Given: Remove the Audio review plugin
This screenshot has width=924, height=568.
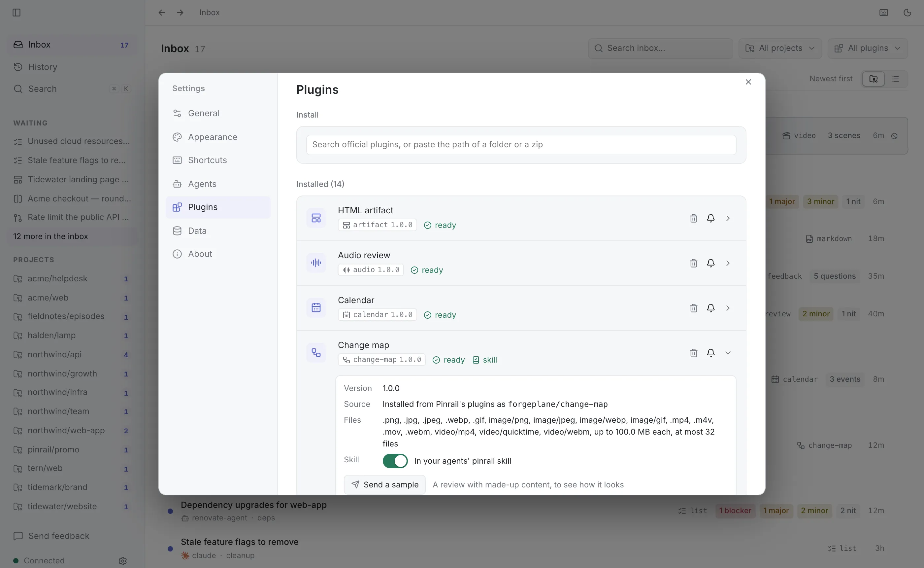Looking at the screenshot, I should (693, 263).
